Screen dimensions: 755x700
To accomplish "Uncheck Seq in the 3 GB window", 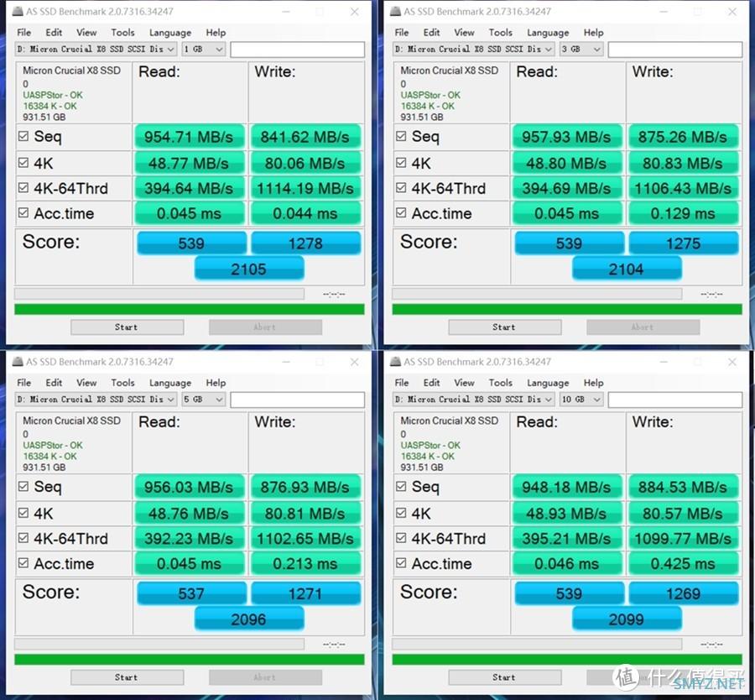I will coord(401,136).
